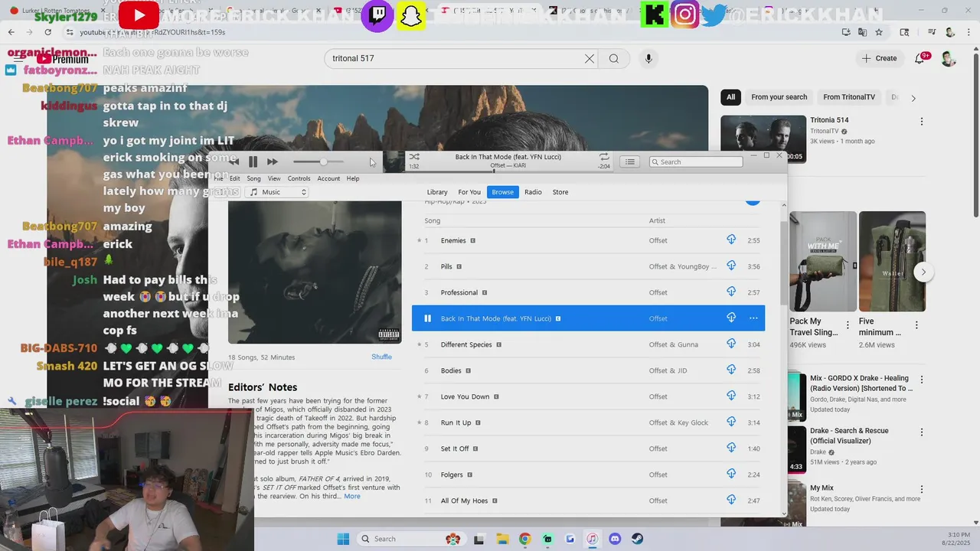
Task: Select the 'From your search' chip
Action: click(779, 97)
